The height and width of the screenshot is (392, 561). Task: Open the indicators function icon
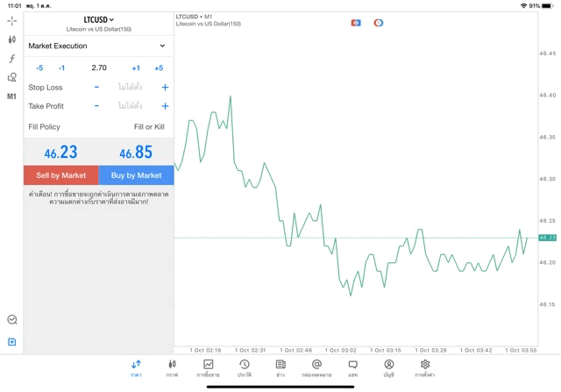11,59
